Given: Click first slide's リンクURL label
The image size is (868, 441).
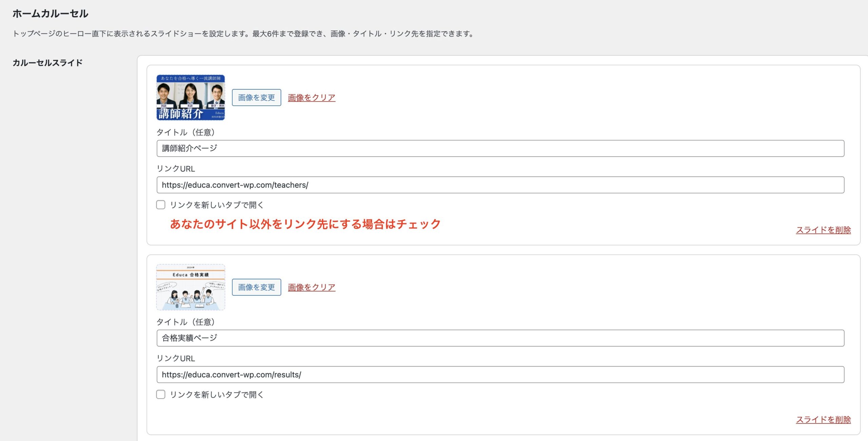Looking at the screenshot, I should tap(176, 169).
